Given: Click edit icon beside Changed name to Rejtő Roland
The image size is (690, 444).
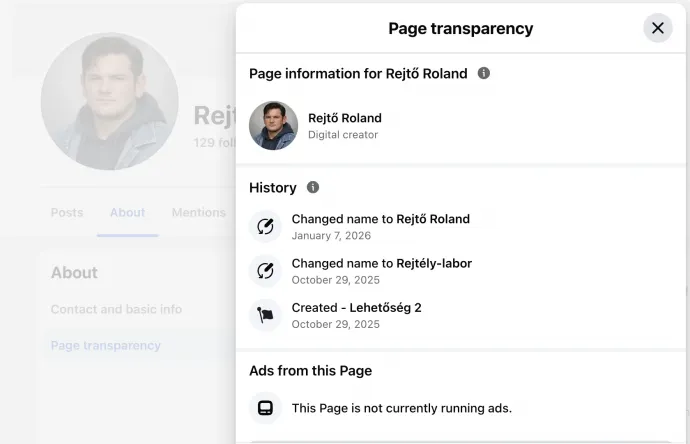Looking at the screenshot, I should pos(265,226).
